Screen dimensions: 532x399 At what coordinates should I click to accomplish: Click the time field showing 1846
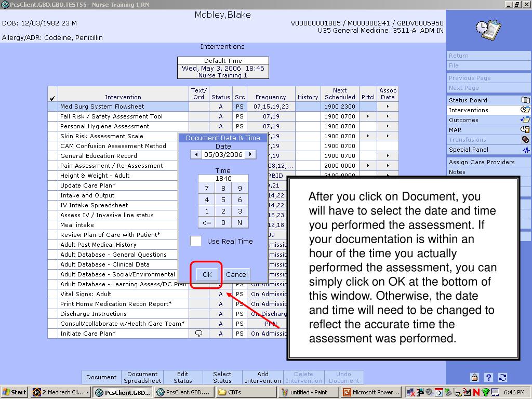tap(223, 179)
